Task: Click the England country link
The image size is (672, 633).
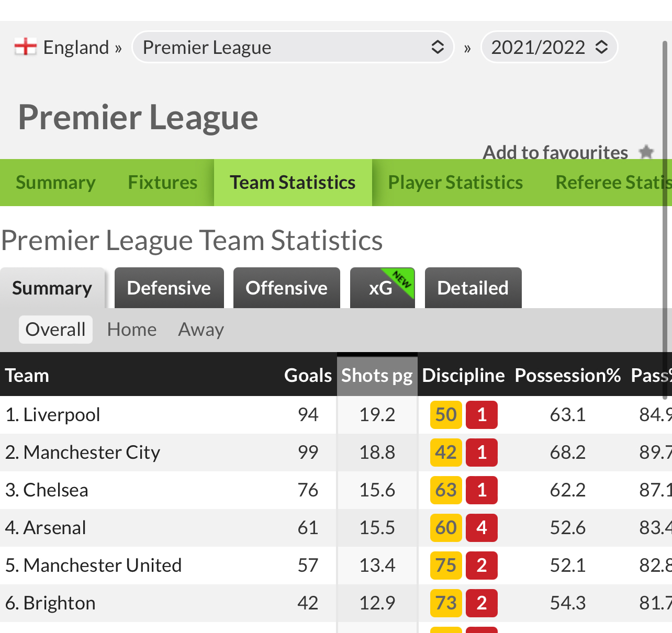Action: [x=76, y=48]
